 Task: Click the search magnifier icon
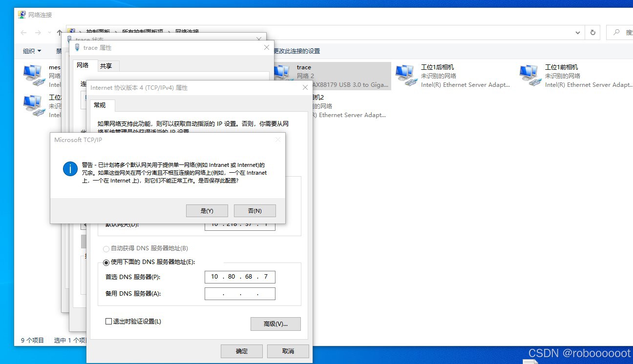click(x=616, y=33)
